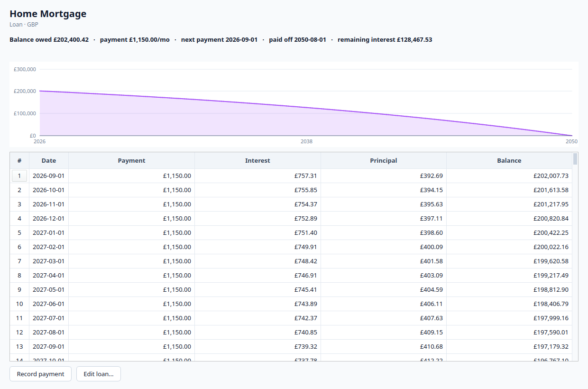Click interest value £755.85
Image resolution: width=588 pixels, height=389 pixels.
[x=306, y=190]
